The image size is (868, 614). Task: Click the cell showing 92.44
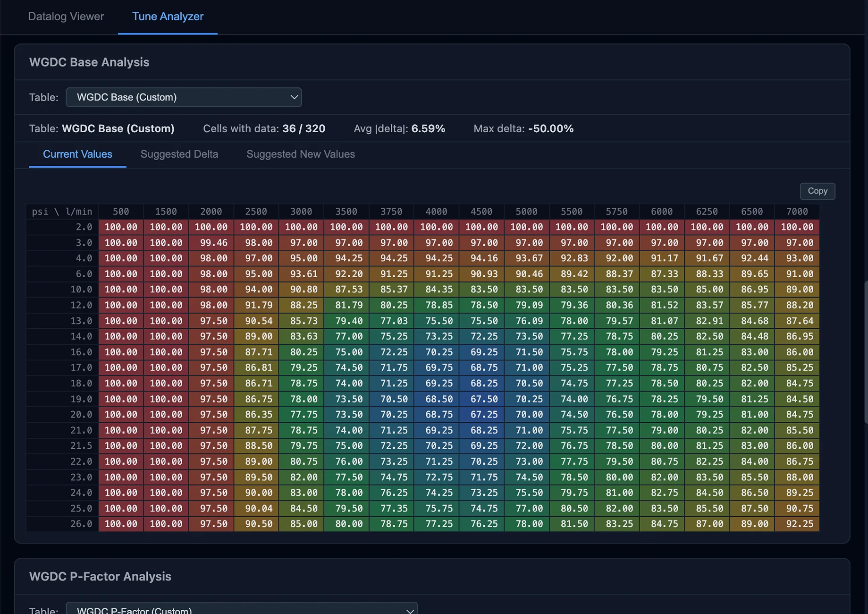pyautogui.click(x=752, y=258)
